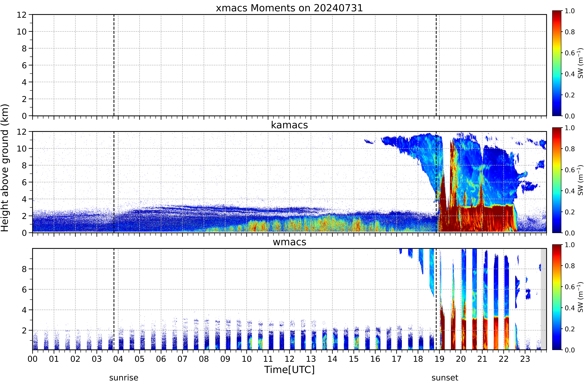This screenshot has width=588, height=386.
Task: Click the '1.0' tick on the xmacs colorbar
Action: [570, 11]
